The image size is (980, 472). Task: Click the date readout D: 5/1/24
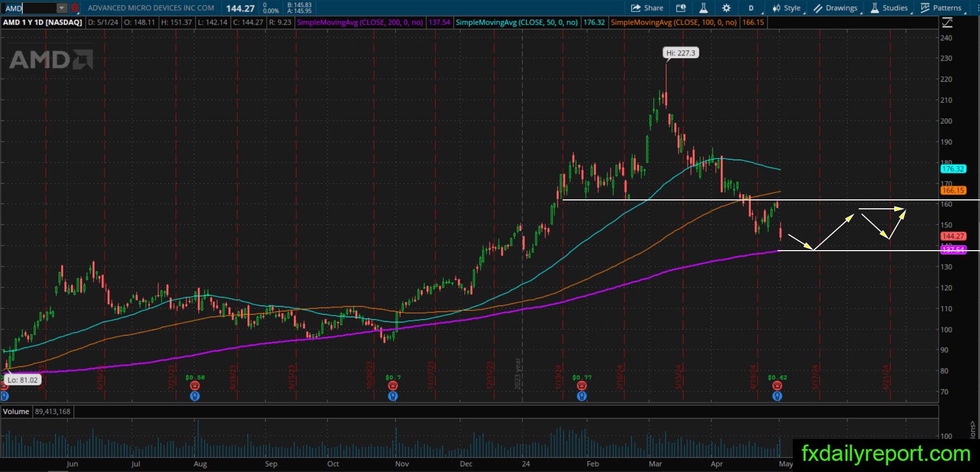(104, 23)
